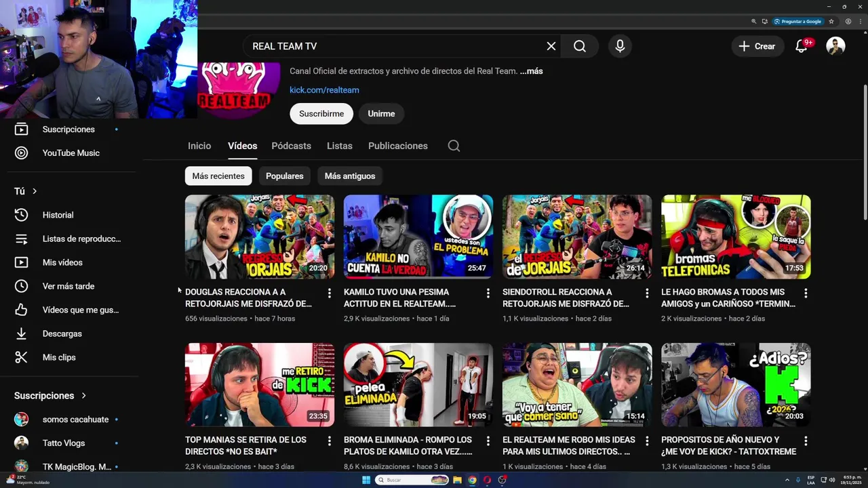
Task: Play the me RETIRO de KICK thumbnail
Action: click(260, 384)
